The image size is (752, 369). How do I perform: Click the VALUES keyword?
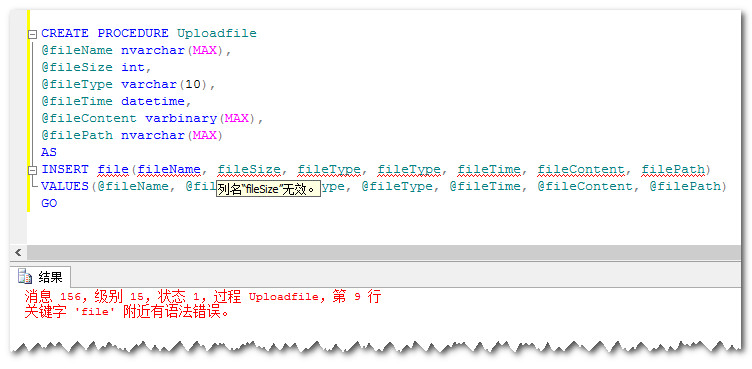65,186
